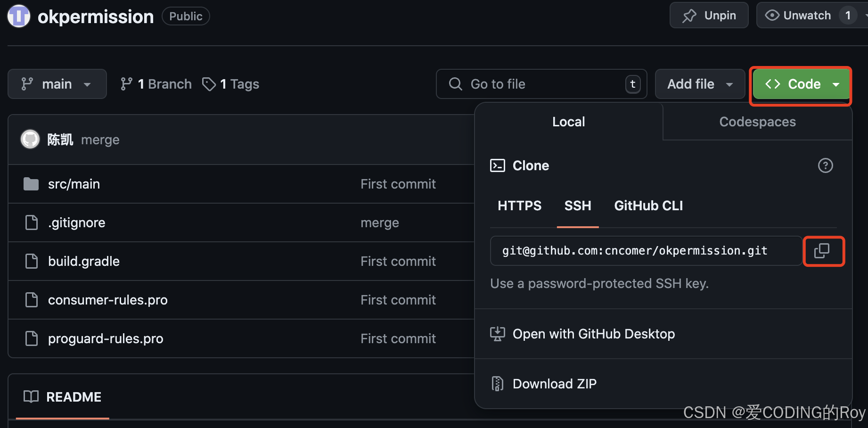Click the file icon beside consumer-rules.pro
The image size is (868, 428).
click(x=32, y=300)
